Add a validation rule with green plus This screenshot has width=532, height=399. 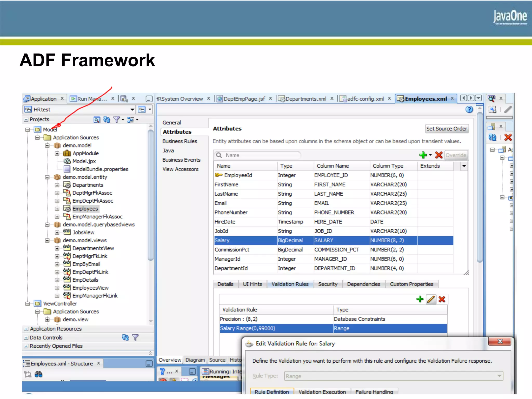[420, 299]
